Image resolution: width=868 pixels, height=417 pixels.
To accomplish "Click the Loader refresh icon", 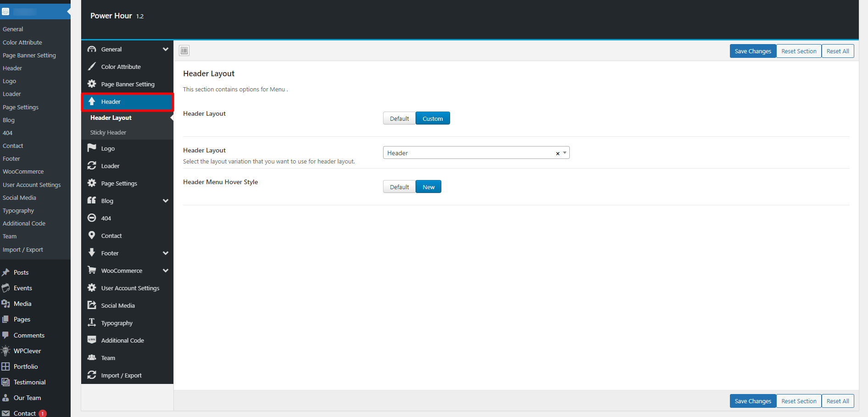I will click(x=92, y=165).
